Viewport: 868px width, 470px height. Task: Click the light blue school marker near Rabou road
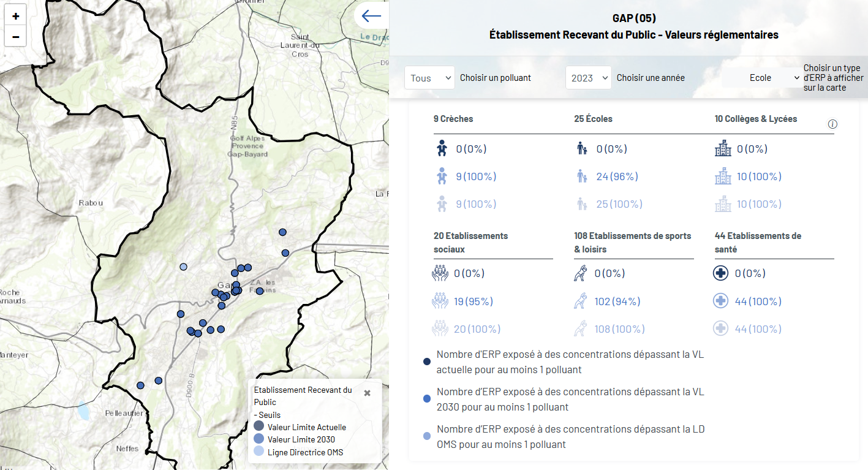pyautogui.click(x=183, y=267)
